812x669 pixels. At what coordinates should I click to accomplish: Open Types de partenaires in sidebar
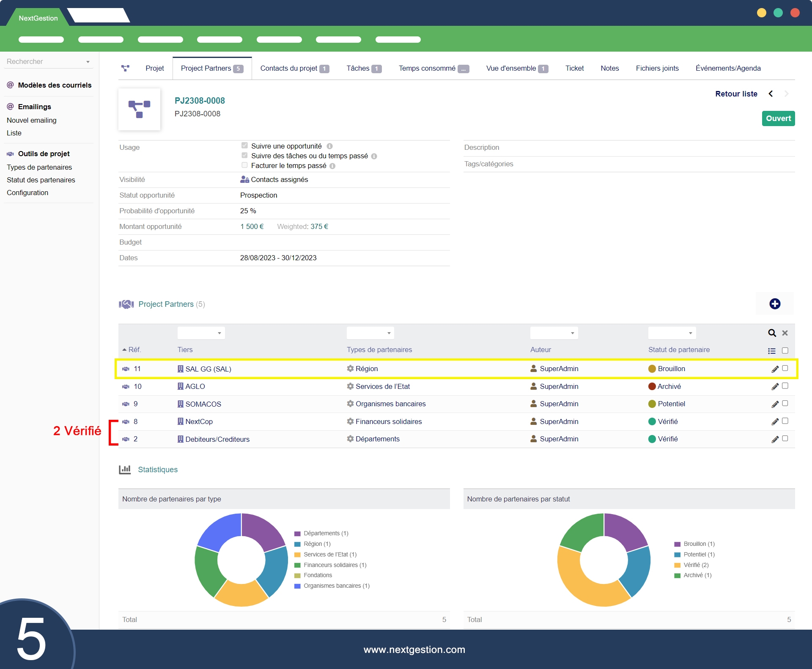39,167
